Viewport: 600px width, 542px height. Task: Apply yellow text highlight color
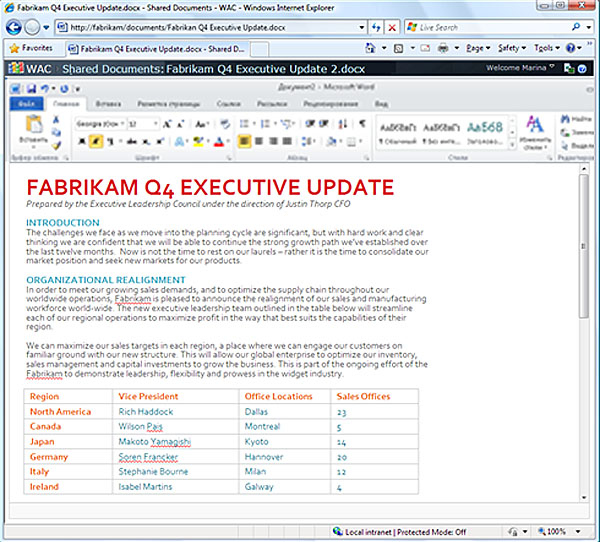pos(198,142)
